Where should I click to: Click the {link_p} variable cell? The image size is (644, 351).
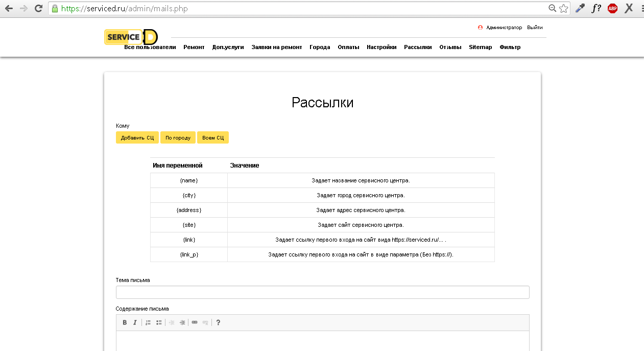(x=189, y=254)
